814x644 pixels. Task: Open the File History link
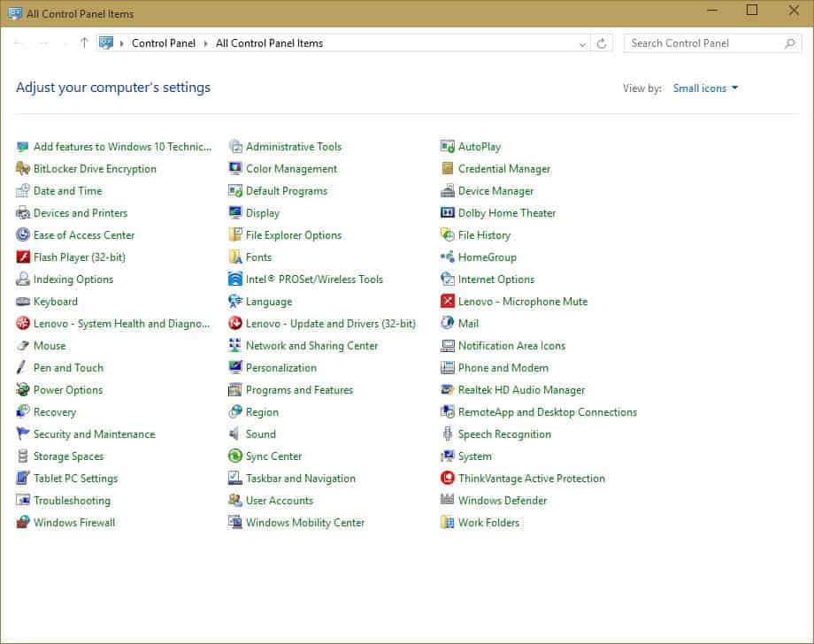[484, 235]
